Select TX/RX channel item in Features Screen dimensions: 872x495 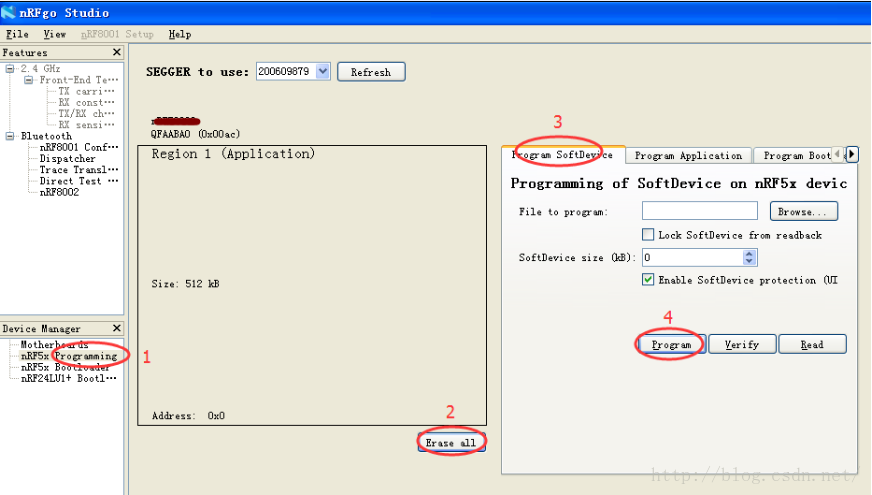(x=86, y=113)
